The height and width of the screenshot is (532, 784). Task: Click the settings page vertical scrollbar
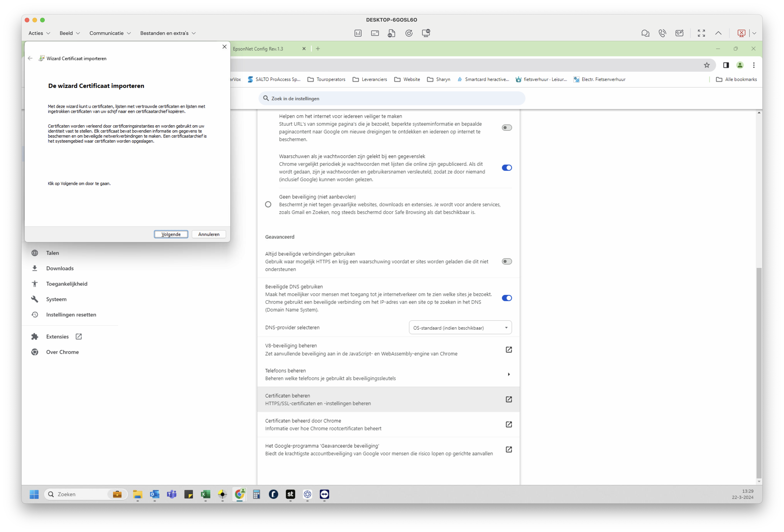759,373
